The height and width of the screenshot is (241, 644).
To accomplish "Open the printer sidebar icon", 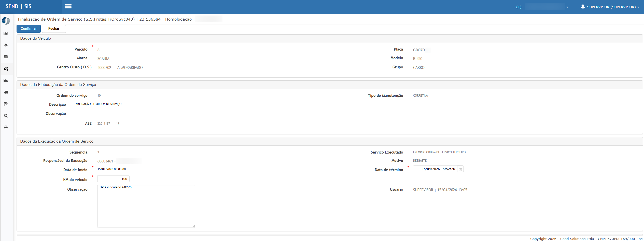I will (6, 127).
